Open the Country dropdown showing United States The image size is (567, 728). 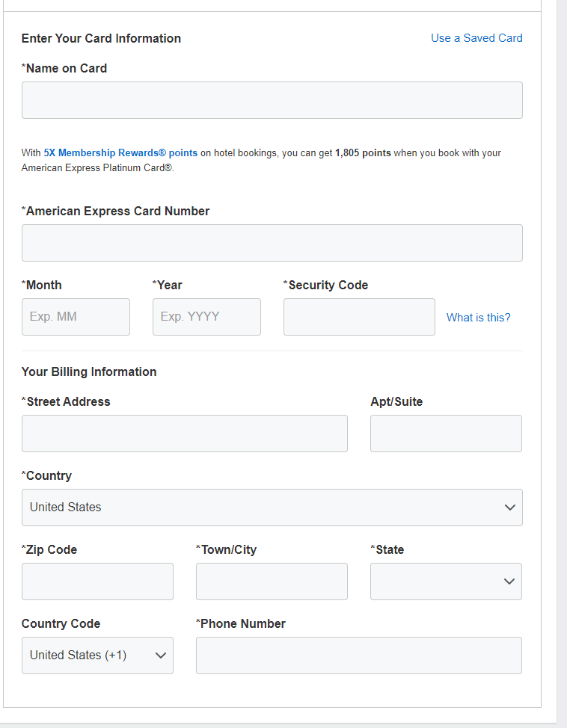click(272, 508)
